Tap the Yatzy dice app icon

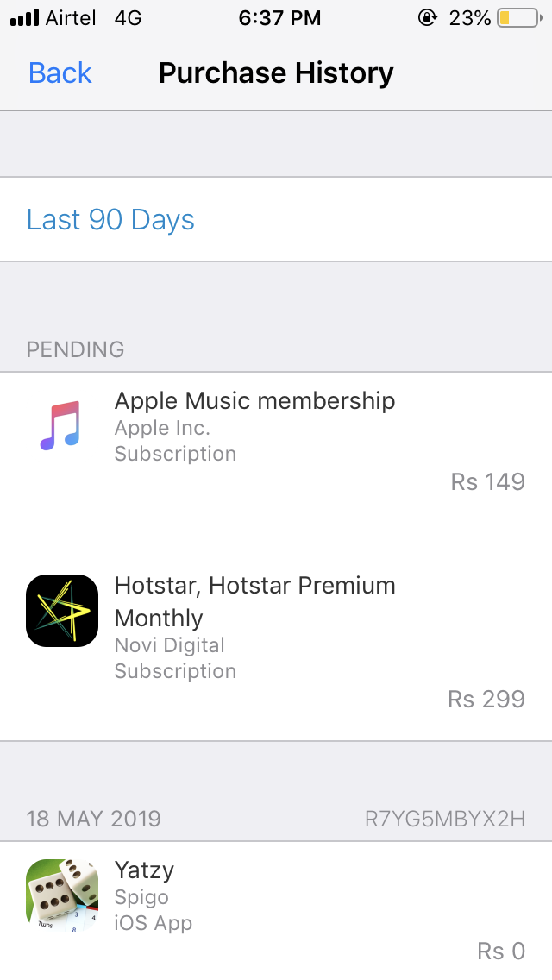point(62,895)
